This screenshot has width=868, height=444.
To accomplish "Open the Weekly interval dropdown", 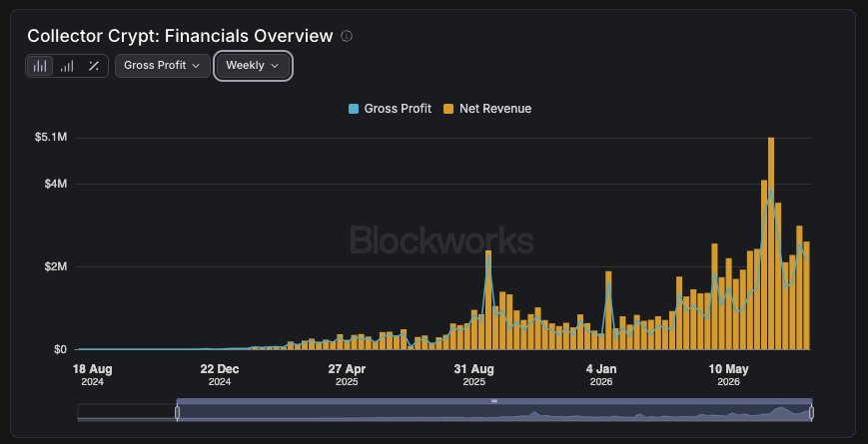I will [253, 65].
